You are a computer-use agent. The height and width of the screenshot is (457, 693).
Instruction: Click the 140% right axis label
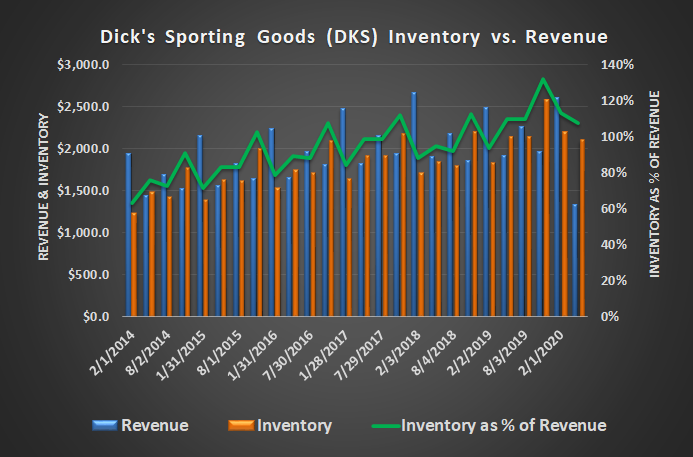pyautogui.click(x=615, y=65)
